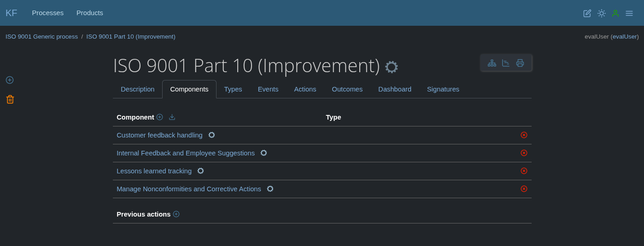Open the Gantt chart view icon

pyautogui.click(x=506, y=63)
